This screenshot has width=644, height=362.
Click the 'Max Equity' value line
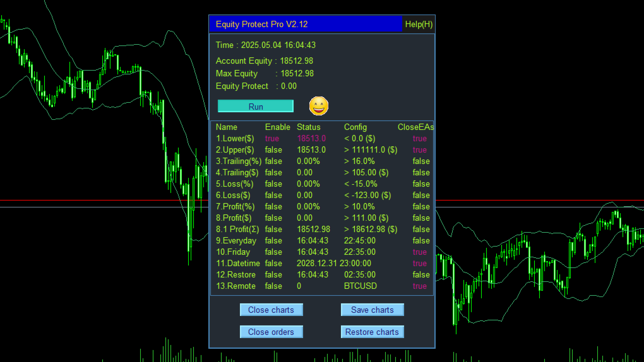coord(265,74)
